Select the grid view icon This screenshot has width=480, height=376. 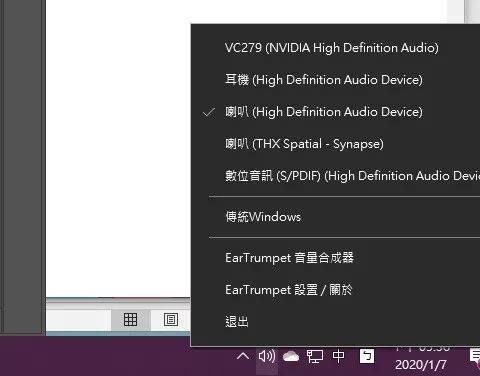(x=130, y=319)
